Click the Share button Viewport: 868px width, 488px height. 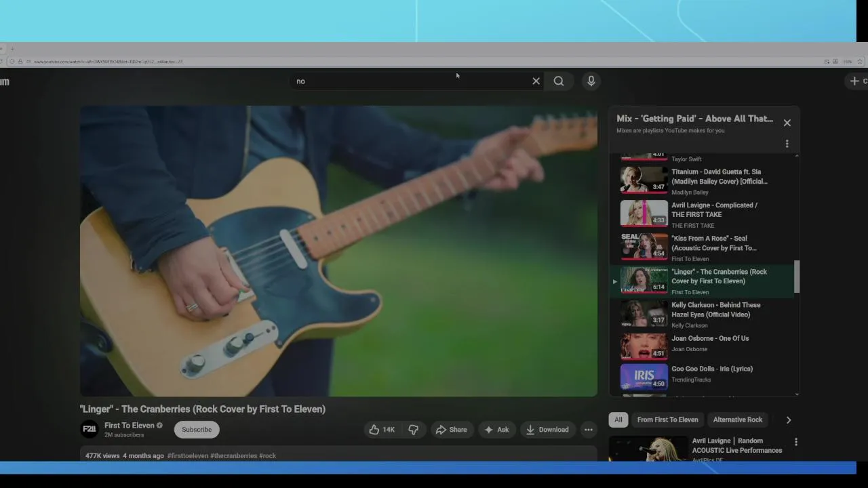451,430
